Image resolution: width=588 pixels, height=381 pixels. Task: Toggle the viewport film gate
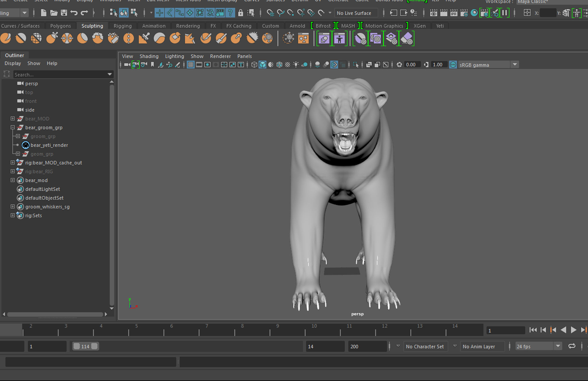click(x=199, y=65)
